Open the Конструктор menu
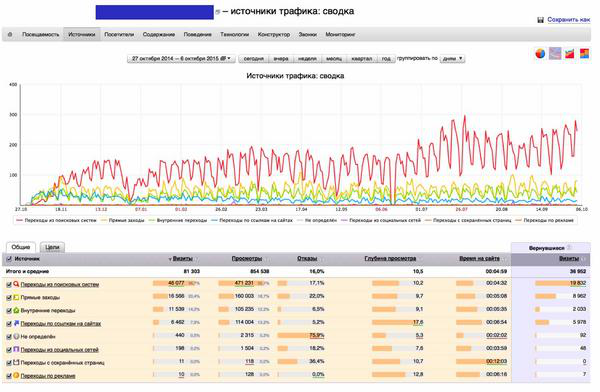Viewport: 600px width, 392px height. pos(274,34)
